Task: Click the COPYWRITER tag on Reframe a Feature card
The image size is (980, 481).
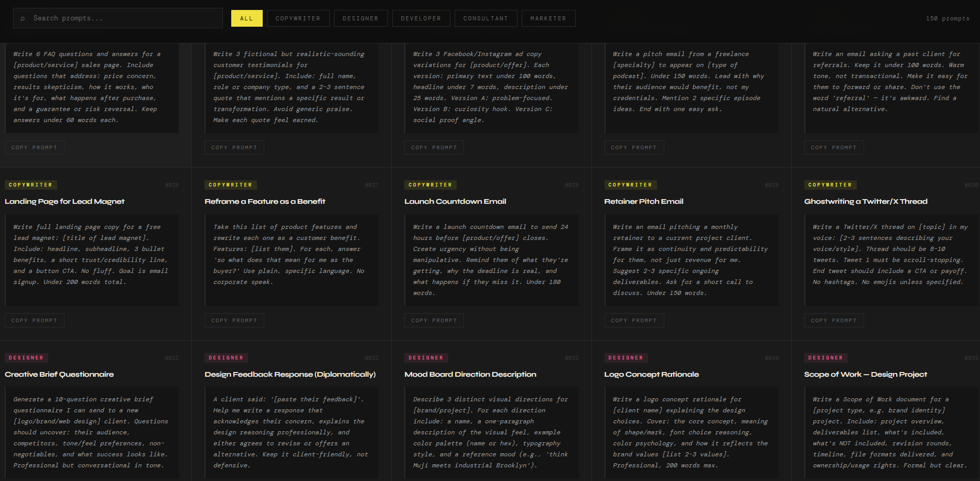Action: pos(231,185)
